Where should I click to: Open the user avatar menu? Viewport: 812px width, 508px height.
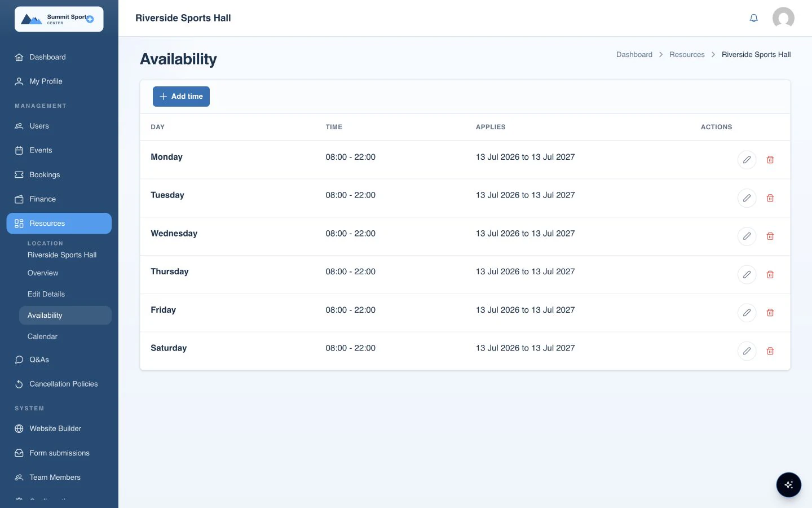coord(783,18)
